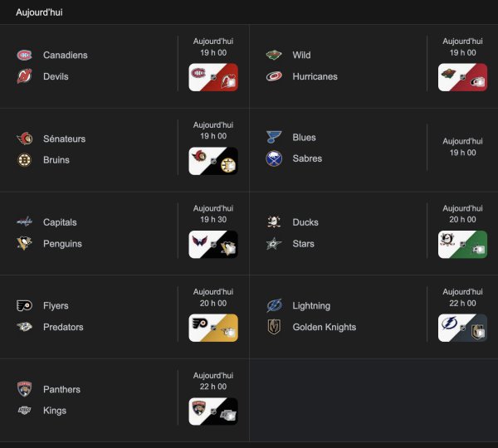The height and width of the screenshot is (448, 498).
Task: Click the Devils team logo
Action: (24, 77)
